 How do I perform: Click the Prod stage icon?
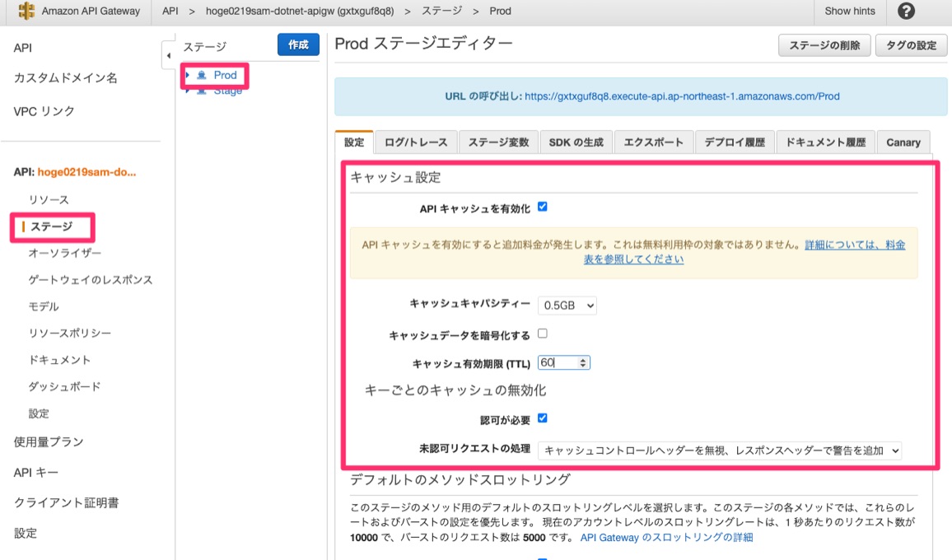202,75
